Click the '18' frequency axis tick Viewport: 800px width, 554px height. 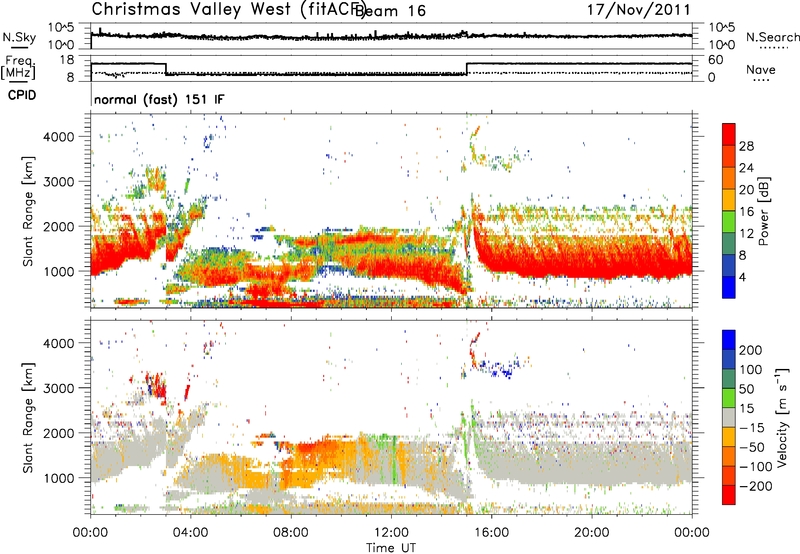pyautogui.click(x=67, y=60)
